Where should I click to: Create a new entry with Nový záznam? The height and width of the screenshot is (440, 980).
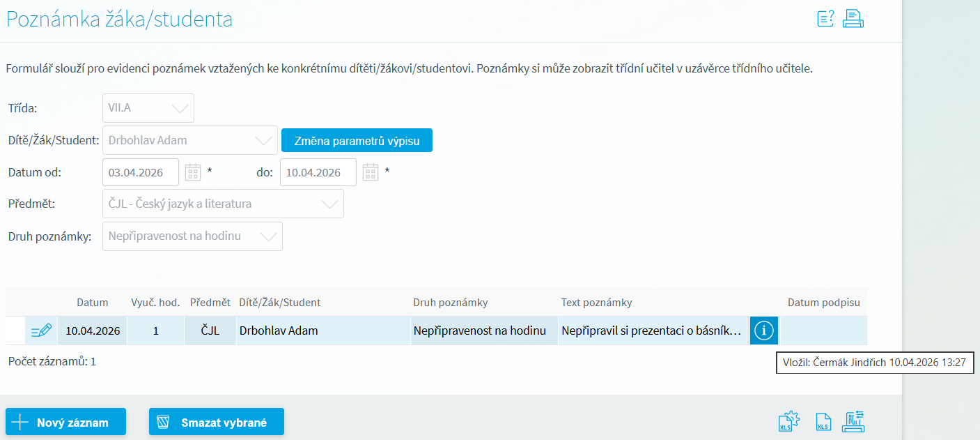tap(65, 422)
